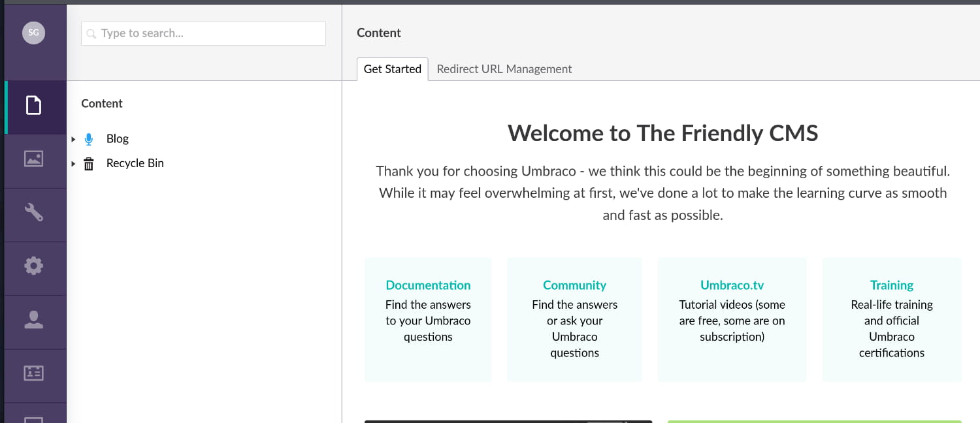The height and width of the screenshot is (423, 980).
Task: Expand the Recycle Bin tree node arrow
Action: point(73,164)
